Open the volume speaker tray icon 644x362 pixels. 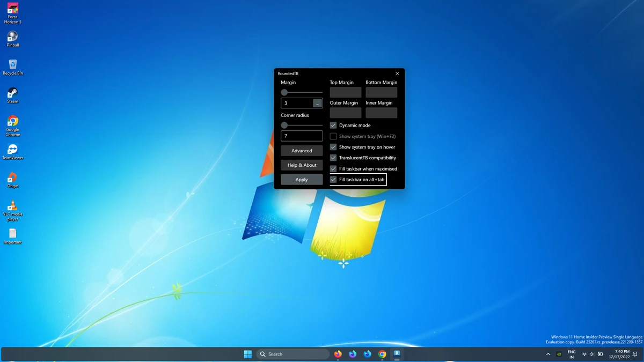pos(592,354)
